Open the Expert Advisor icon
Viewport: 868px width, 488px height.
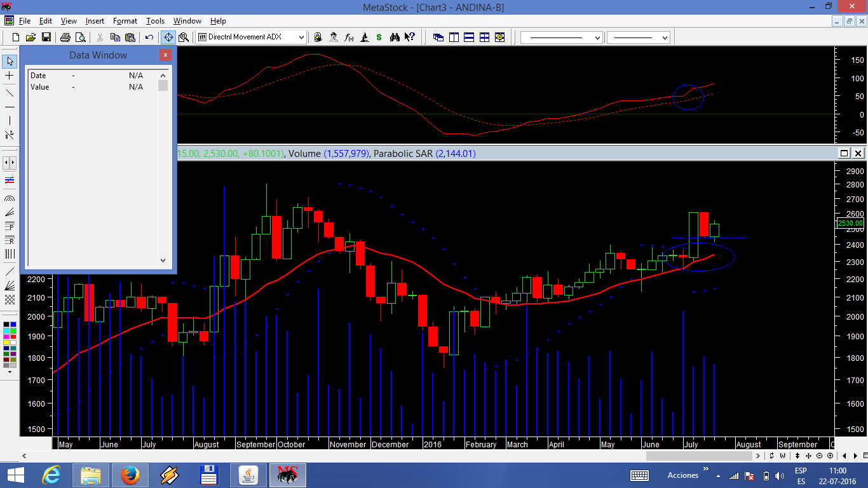click(318, 37)
